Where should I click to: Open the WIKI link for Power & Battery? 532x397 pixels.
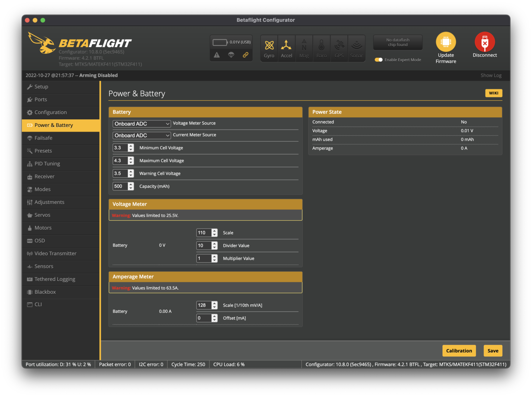(493, 93)
